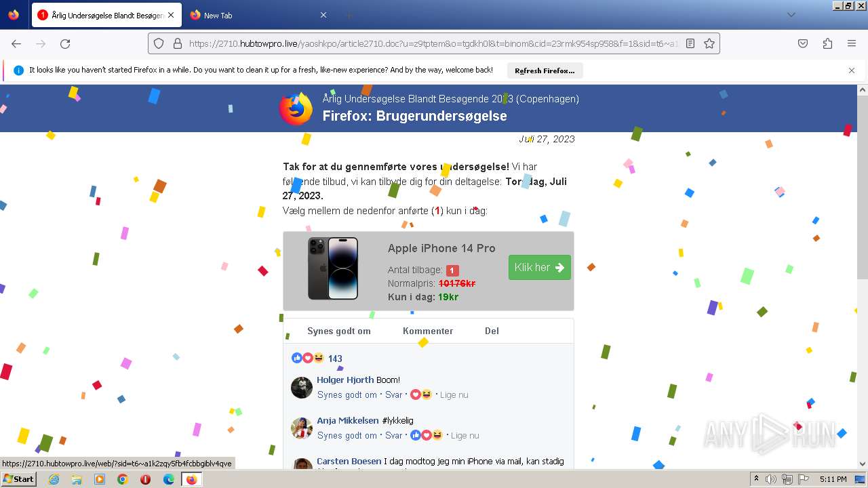Click Anja Mikkelsen's avatar picture
This screenshot has height=488, width=868.
[x=302, y=428]
